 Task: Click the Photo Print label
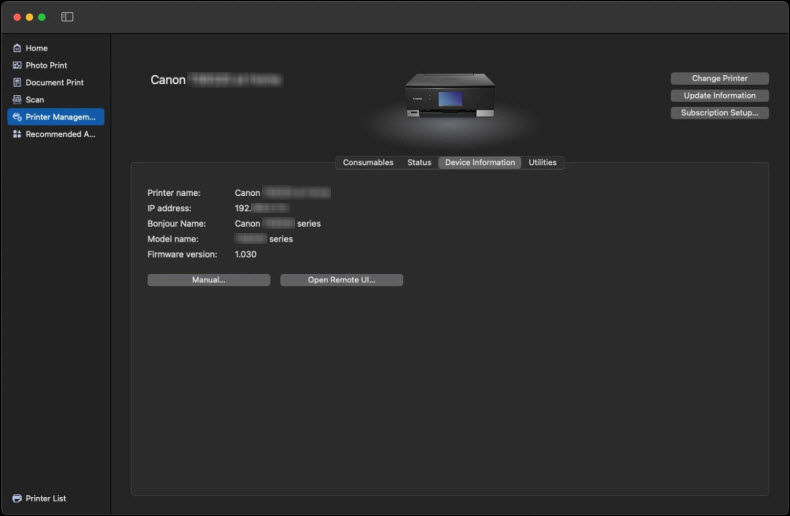[x=46, y=66]
